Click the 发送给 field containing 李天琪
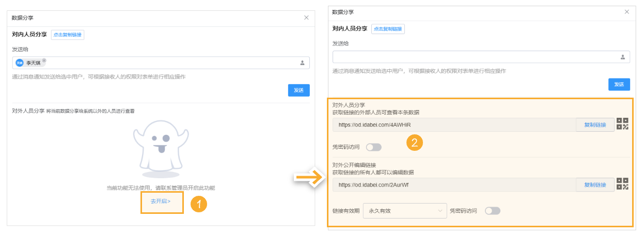The height and width of the screenshot is (249, 644). click(x=161, y=63)
